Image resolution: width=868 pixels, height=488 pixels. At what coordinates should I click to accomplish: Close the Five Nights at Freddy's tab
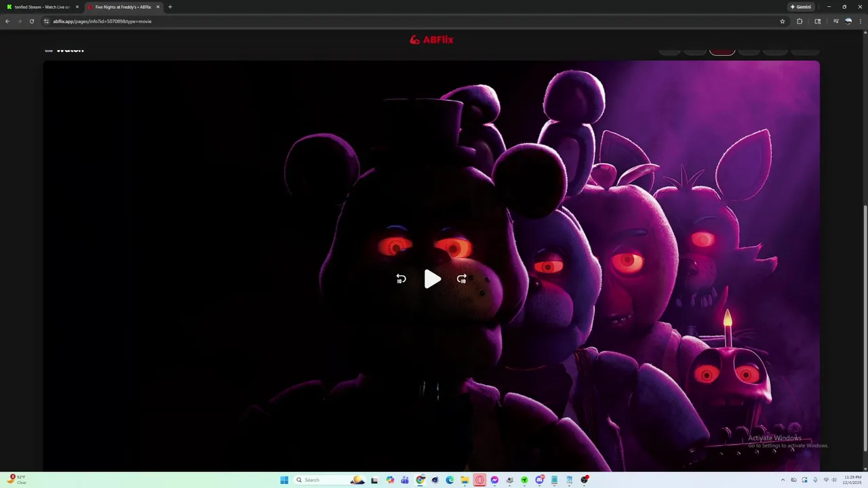[x=158, y=7]
